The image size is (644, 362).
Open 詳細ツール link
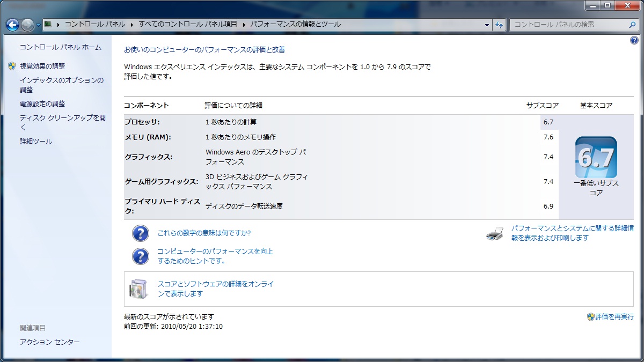[x=36, y=142]
